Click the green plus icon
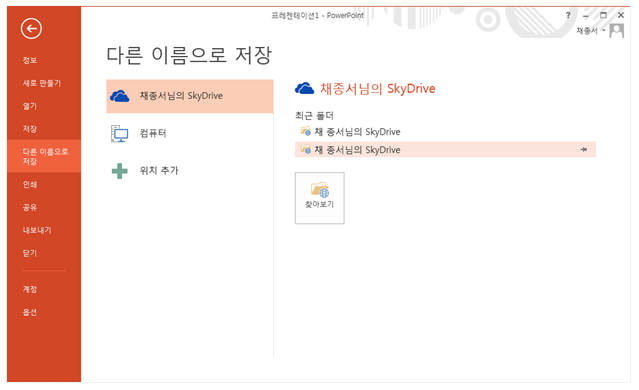Viewport: 639px width, 390px height. [x=120, y=171]
